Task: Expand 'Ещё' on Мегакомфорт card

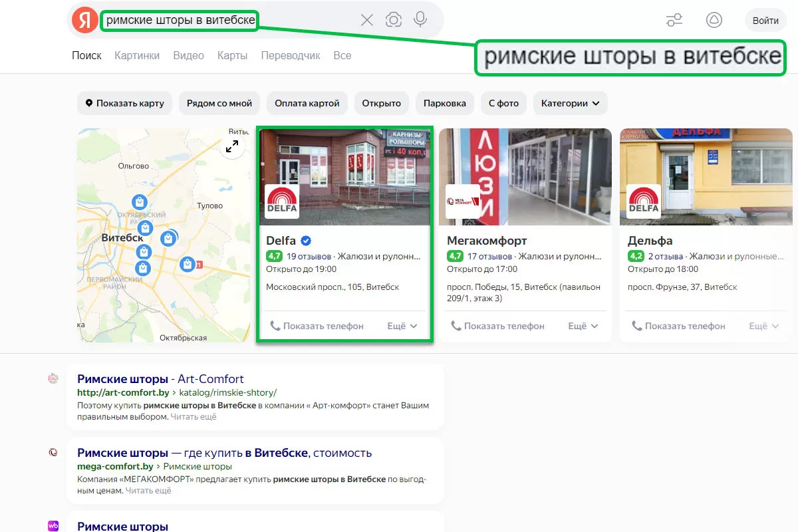Action: pos(583,326)
